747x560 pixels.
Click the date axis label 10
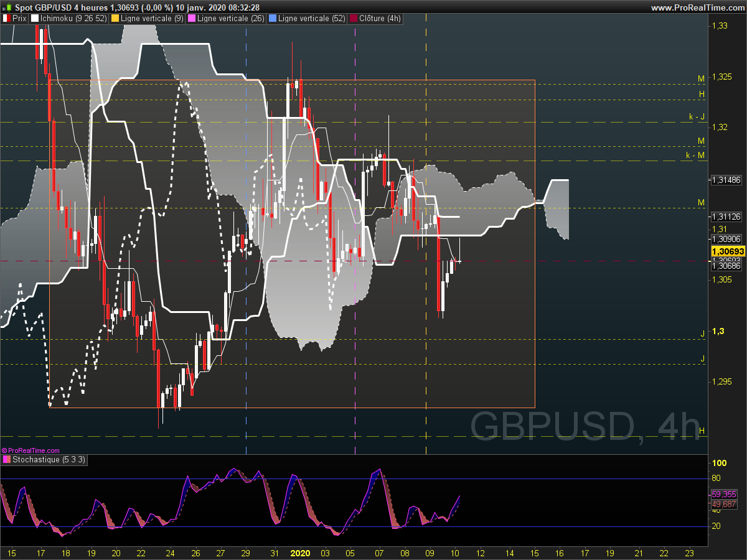pos(455,553)
